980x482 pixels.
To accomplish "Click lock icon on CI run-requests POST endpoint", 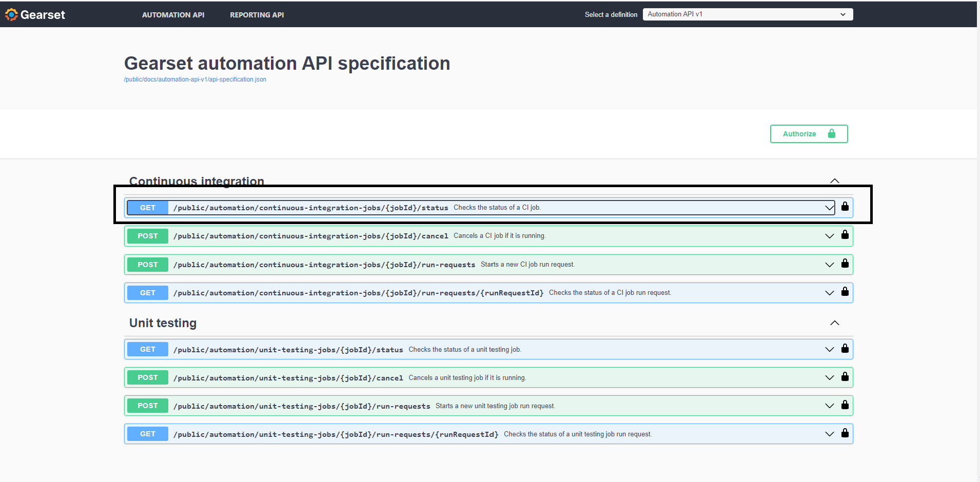I will pos(845,264).
